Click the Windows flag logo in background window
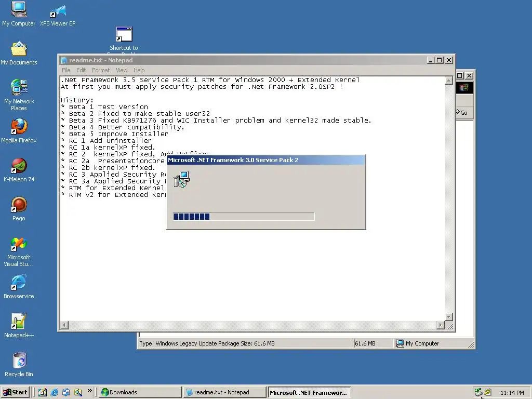Image resolution: width=532 pixels, height=399 pixels. pyautogui.click(x=464, y=88)
